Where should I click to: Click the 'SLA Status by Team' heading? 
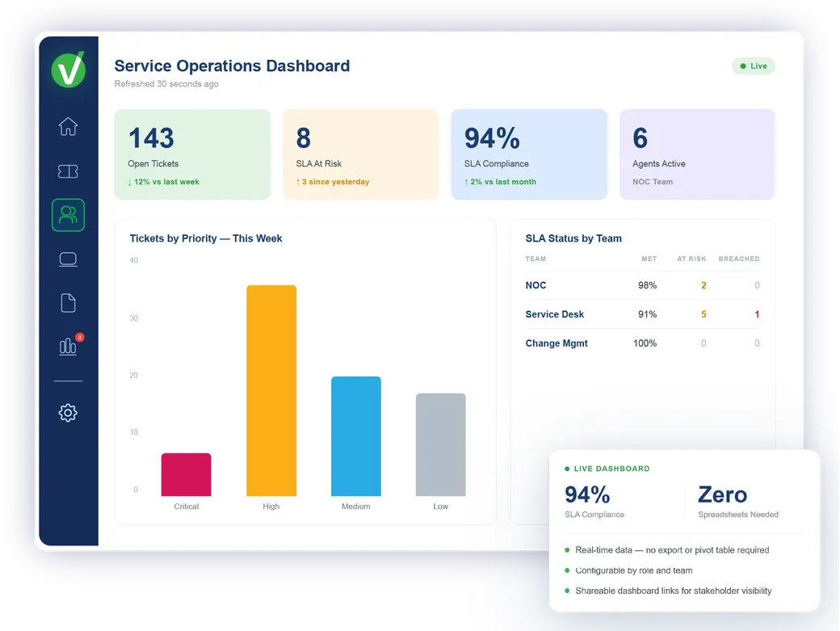[573, 238]
